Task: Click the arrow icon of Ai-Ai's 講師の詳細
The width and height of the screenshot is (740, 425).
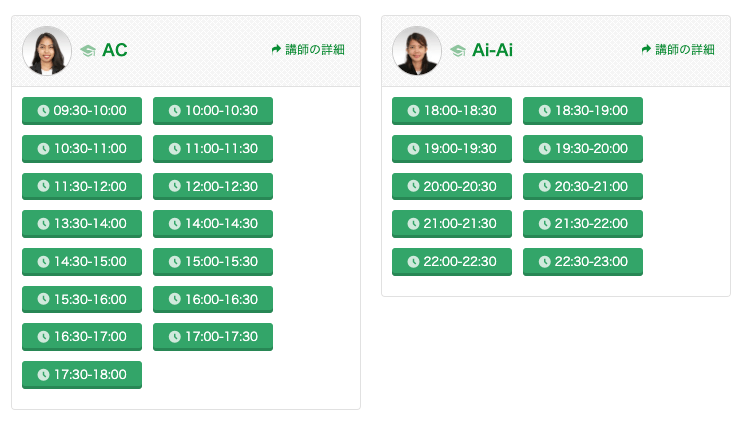Action: click(x=646, y=49)
